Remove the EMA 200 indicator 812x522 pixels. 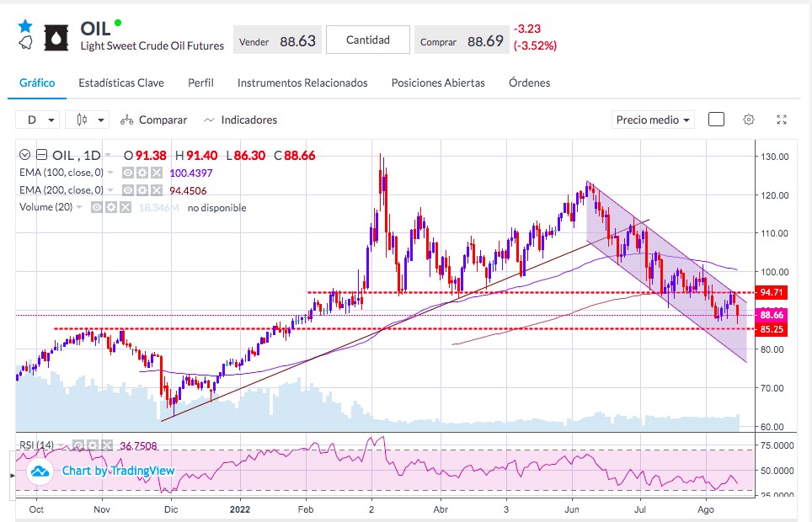[x=157, y=190]
